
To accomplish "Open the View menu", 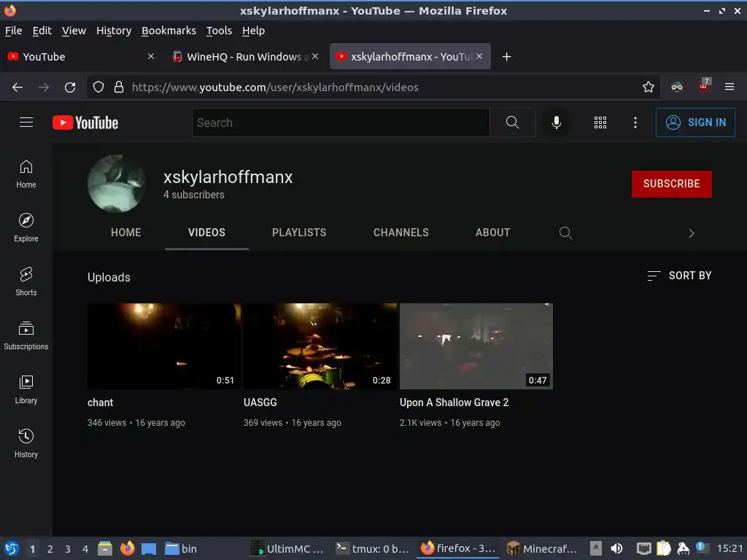I will point(74,31).
